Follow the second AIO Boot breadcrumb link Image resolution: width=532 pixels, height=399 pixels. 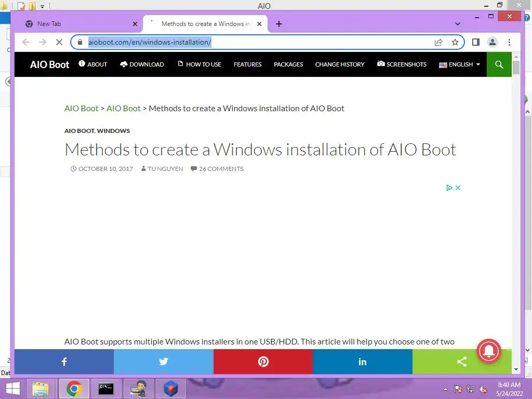click(x=124, y=108)
